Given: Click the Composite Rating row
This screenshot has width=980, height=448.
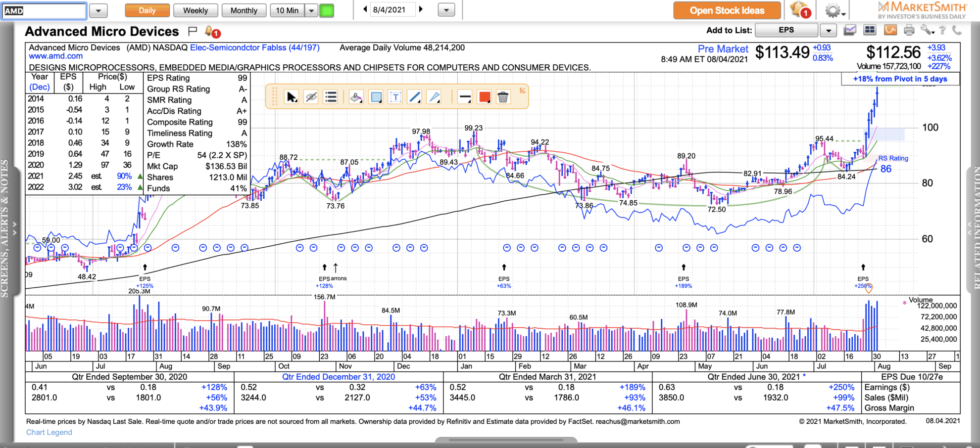Looking at the screenshot, I should coord(197,122).
